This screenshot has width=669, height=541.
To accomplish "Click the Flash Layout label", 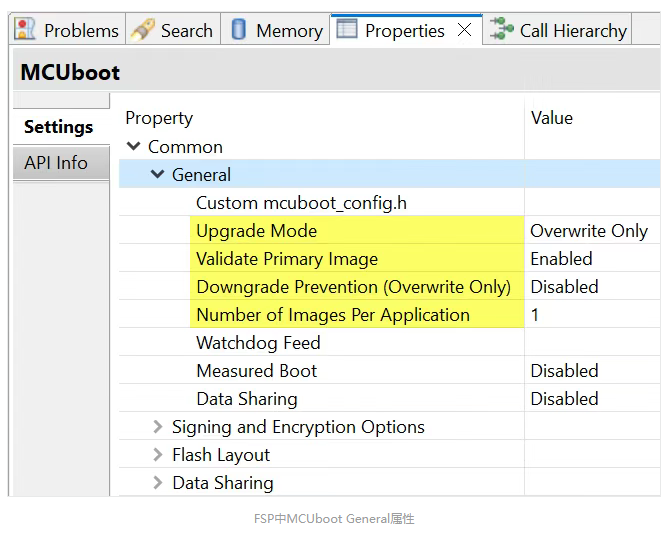I will pos(221,455).
